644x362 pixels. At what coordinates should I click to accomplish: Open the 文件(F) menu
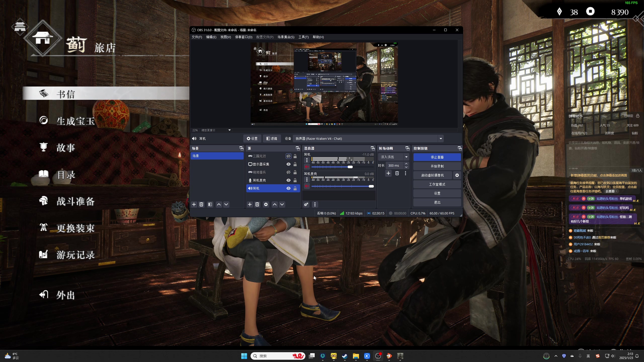tap(197, 37)
